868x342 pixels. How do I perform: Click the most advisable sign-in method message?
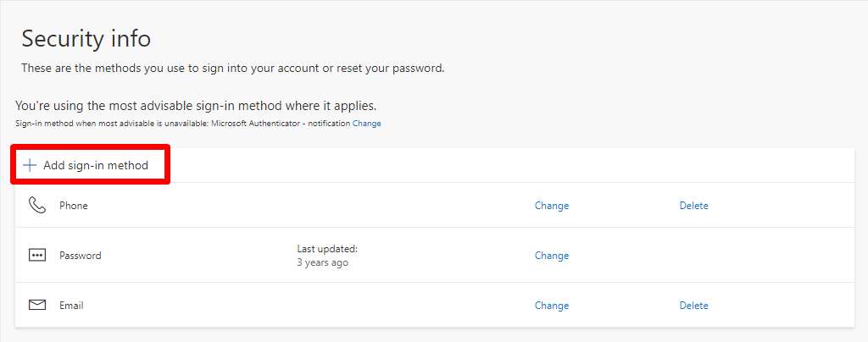196,106
